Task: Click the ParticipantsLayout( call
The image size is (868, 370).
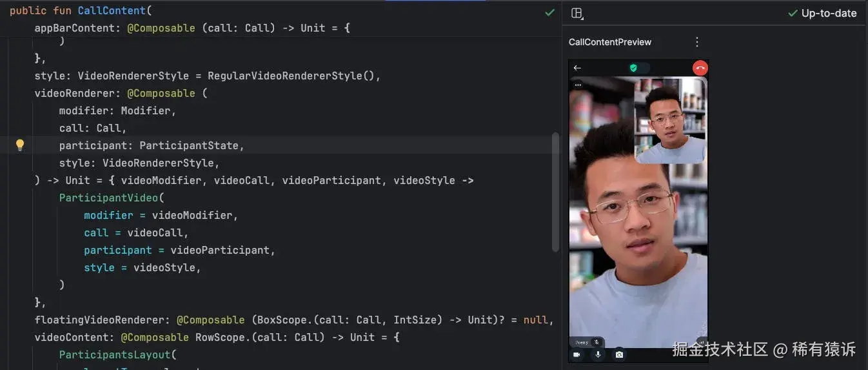Action: (x=118, y=355)
